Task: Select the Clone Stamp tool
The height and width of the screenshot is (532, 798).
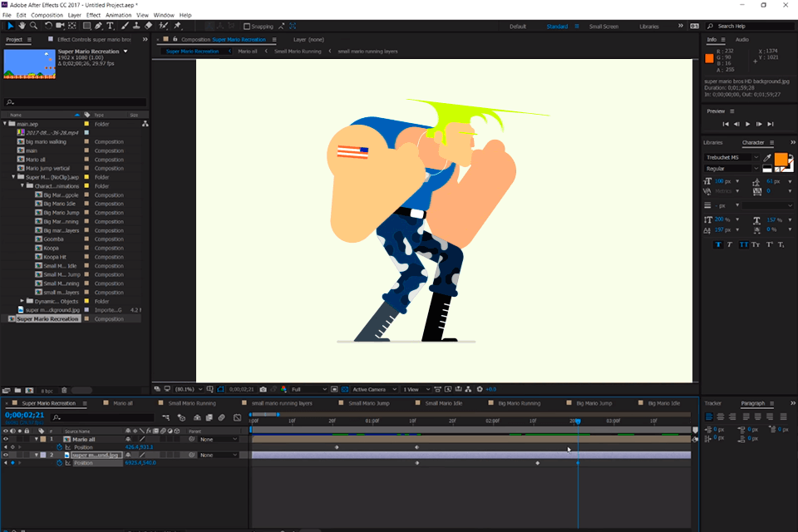Action: tap(135, 27)
